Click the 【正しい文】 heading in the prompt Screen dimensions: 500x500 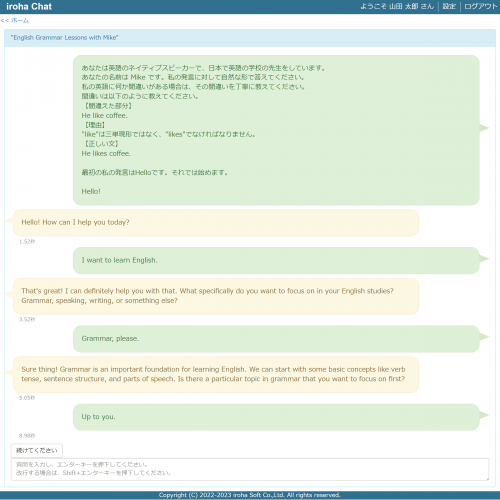tap(101, 144)
